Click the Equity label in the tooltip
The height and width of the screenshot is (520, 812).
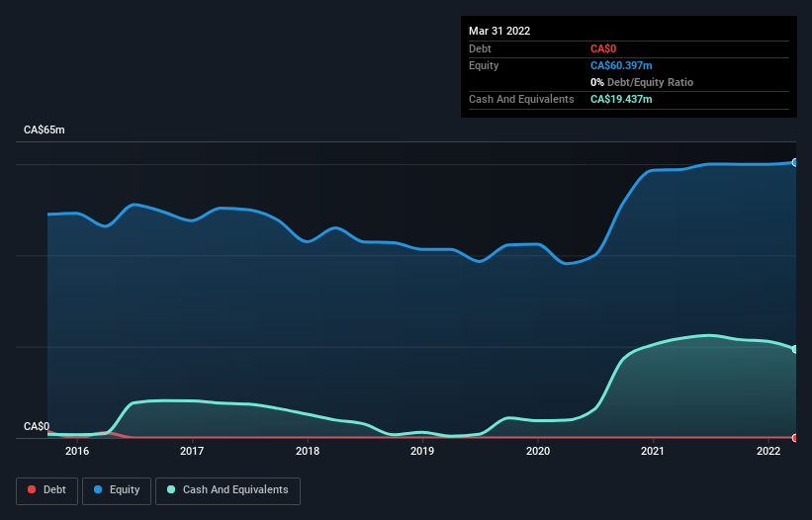tap(484, 65)
